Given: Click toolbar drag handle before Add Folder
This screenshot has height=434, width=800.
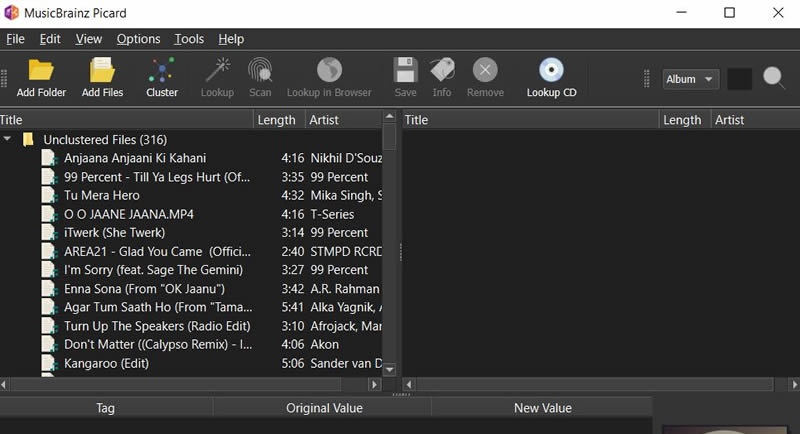Looking at the screenshot, I should point(4,79).
